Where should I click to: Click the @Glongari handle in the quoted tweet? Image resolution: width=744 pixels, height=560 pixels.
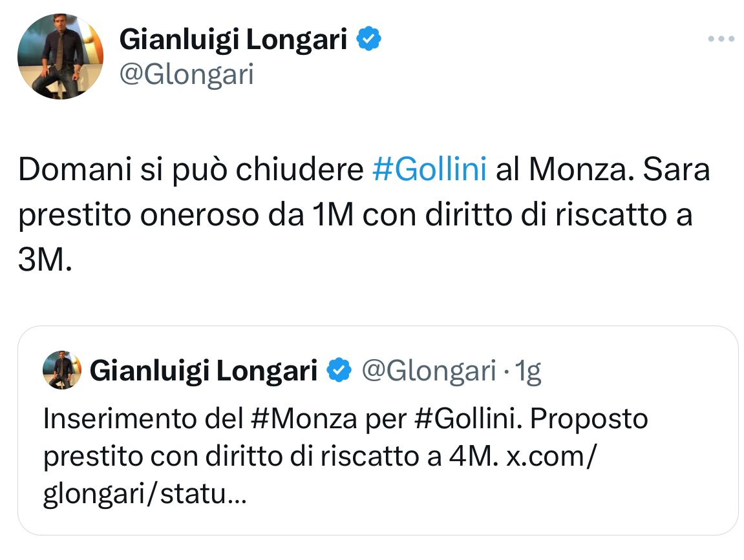(428, 371)
